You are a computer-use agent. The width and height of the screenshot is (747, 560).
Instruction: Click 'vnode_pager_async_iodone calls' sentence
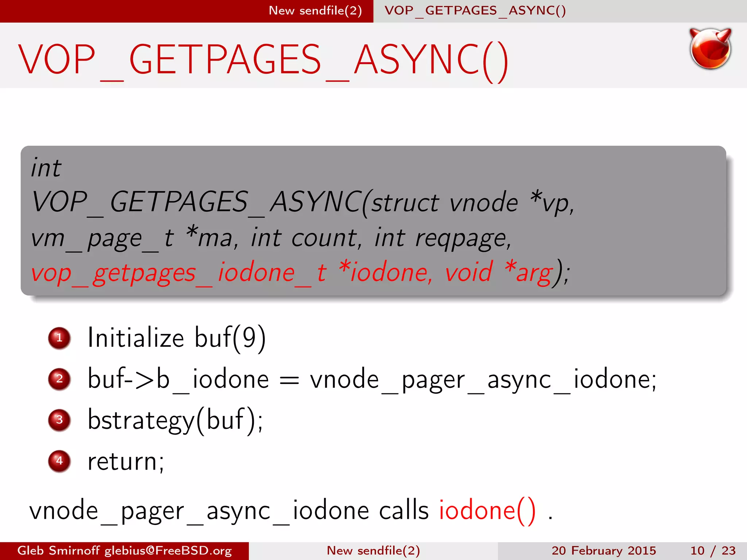click(x=229, y=511)
